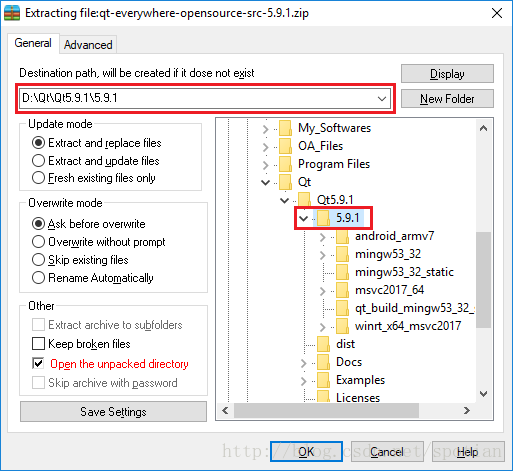Select the msvc2017_64 folder name
This screenshot has width=513, height=471.
pyautogui.click(x=389, y=290)
